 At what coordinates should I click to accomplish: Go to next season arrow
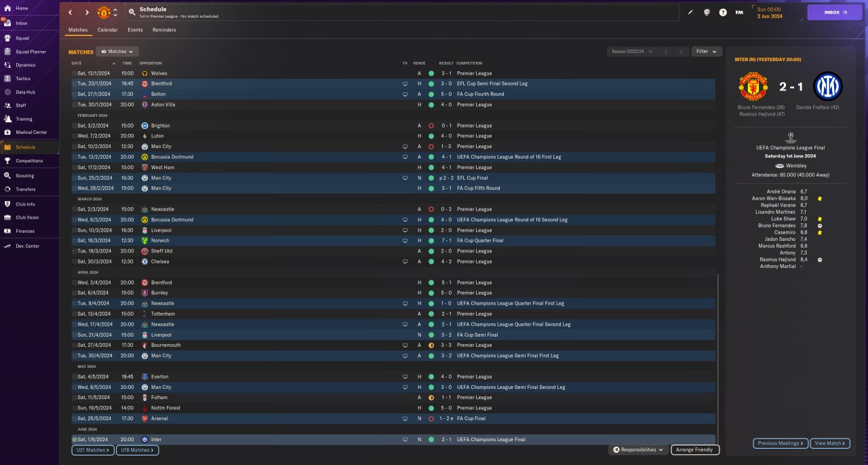coord(681,52)
